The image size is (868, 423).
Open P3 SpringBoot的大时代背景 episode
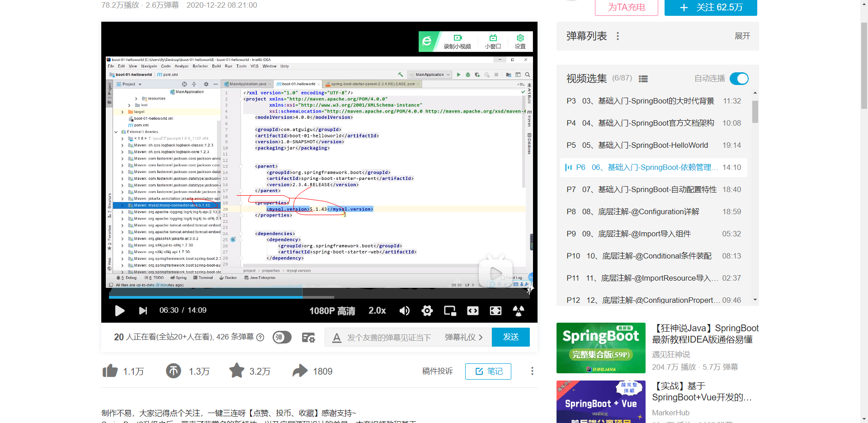tap(654, 101)
